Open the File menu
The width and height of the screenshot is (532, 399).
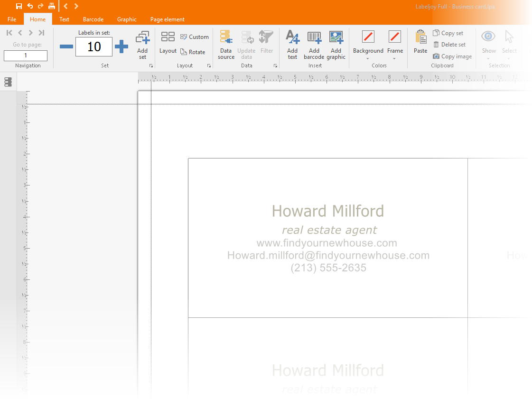[12, 19]
